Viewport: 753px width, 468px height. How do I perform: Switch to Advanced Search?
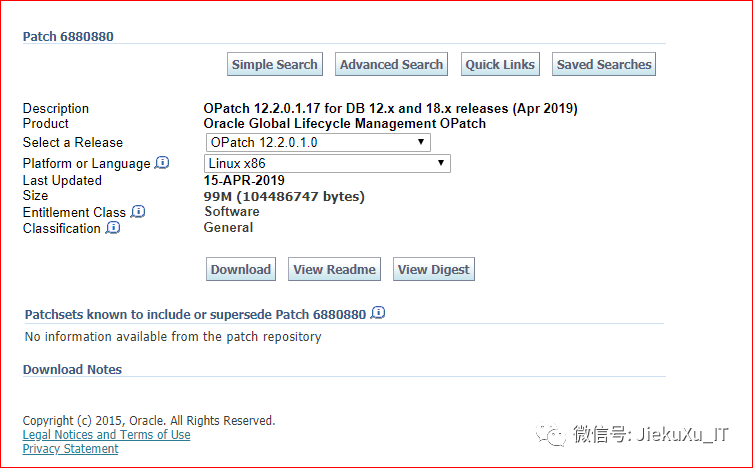coord(391,65)
